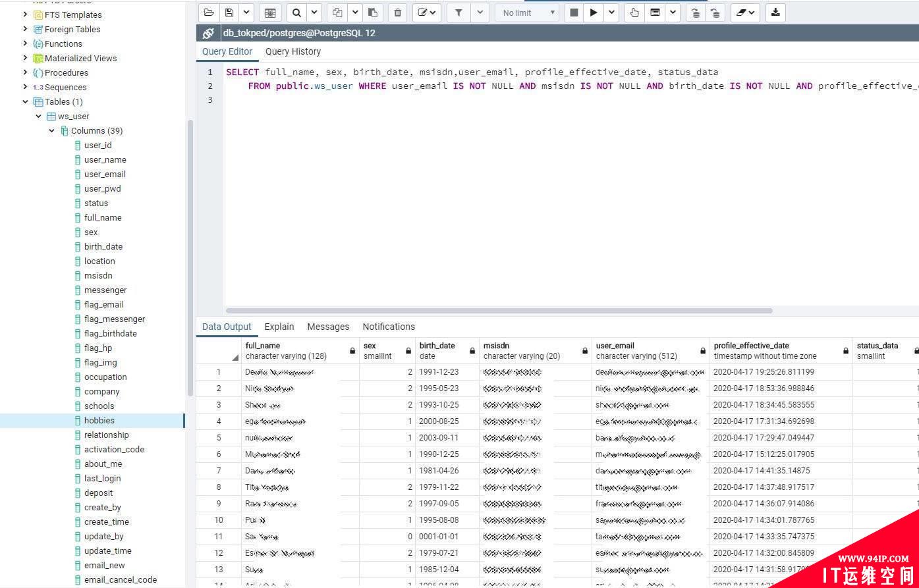
Task: Click the SQL editor horizontal scrollbar
Action: click(499, 310)
